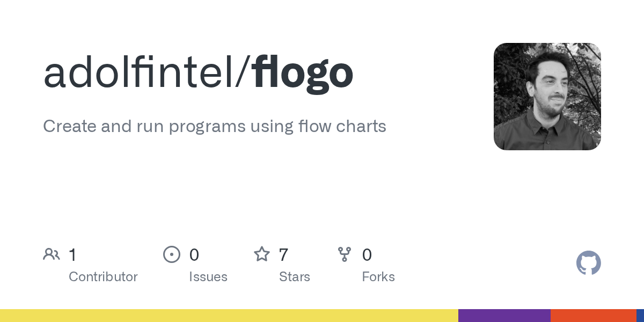This screenshot has height=322, width=644.
Task: Click the yellow language bar segment
Action: point(229,316)
